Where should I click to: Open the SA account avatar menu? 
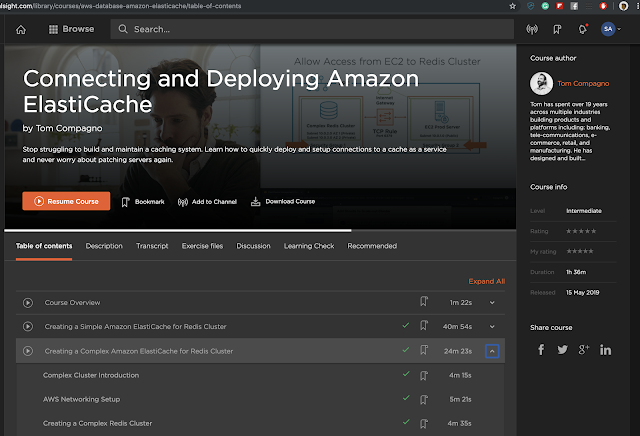pos(611,29)
